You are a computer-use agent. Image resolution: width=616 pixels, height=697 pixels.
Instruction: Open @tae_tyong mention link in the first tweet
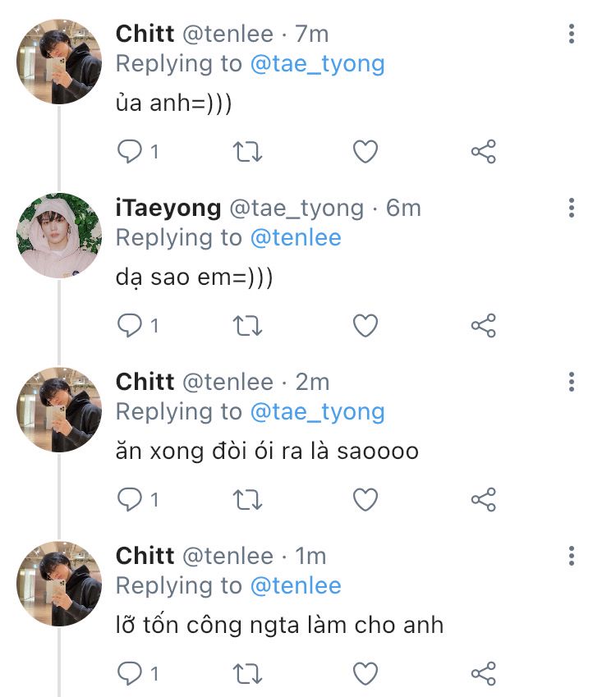click(317, 63)
